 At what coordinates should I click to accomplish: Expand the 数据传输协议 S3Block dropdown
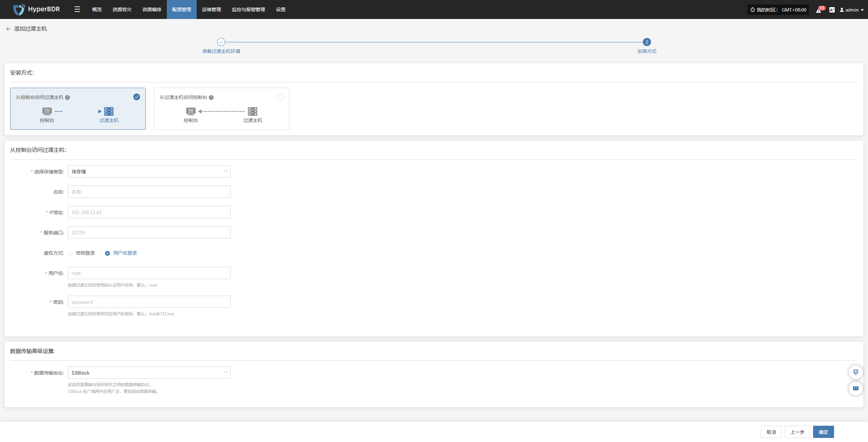[149, 373]
